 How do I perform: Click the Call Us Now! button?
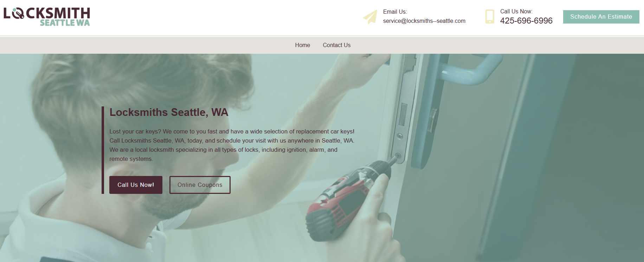[x=136, y=185]
